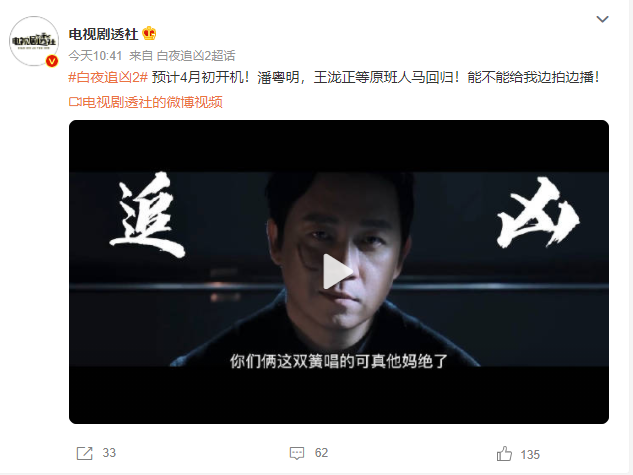The image size is (633, 475).
Task: Open 电视剧透社 profile avatar
Action: pyautogui.click(x=34, y=41)
